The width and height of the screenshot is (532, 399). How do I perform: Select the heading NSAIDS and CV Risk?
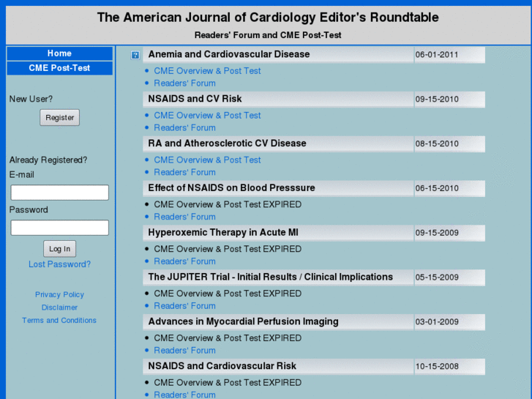195,99
